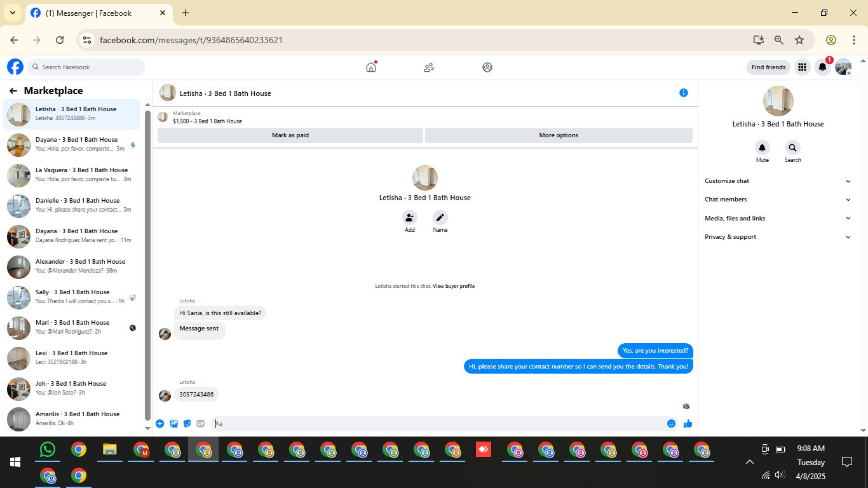Screen dimensions: 868x488
Task: Click Find friends button
Action: coord(768,67)
